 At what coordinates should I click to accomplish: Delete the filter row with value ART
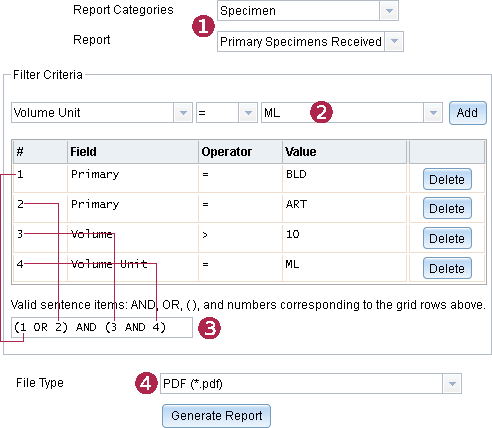[447, 208]
